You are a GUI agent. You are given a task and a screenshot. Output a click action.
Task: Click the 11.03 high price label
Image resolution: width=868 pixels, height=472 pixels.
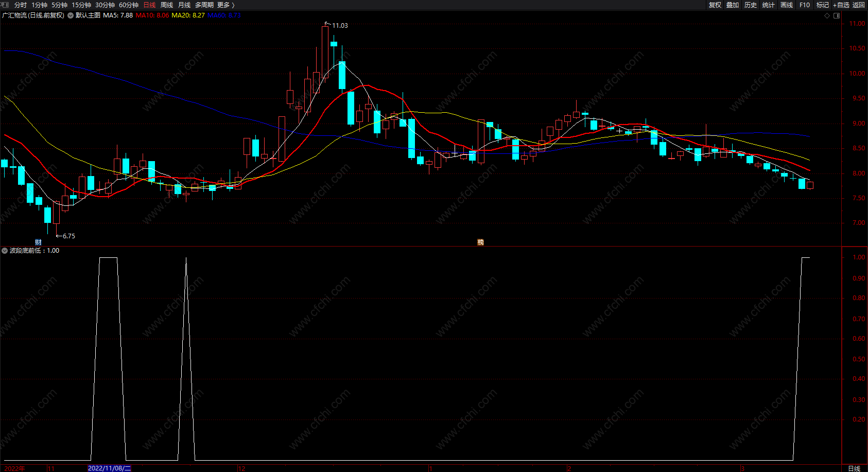click(340, 26)
